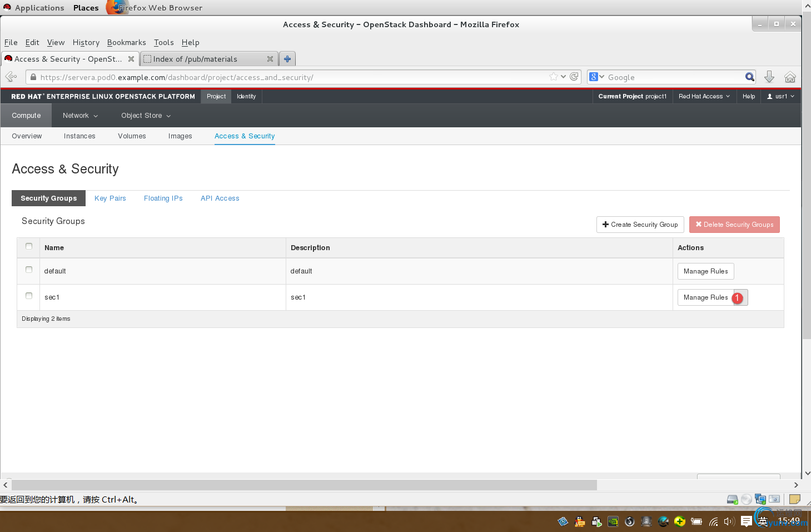Screen dimensions: 811x532
Task: Select the Security Groups tab
Action: coord(49,198)
